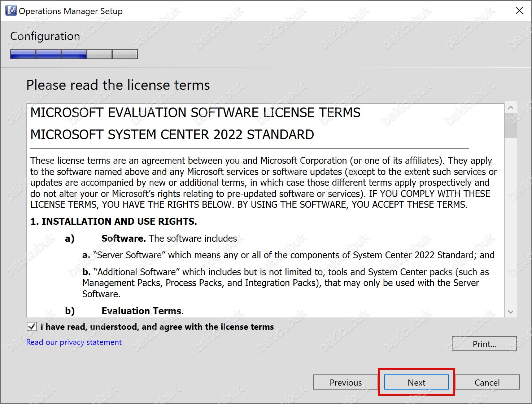Viewport: 532px width, 404px height.
Task: Click the Configuration progress bar
Action: 74,54
